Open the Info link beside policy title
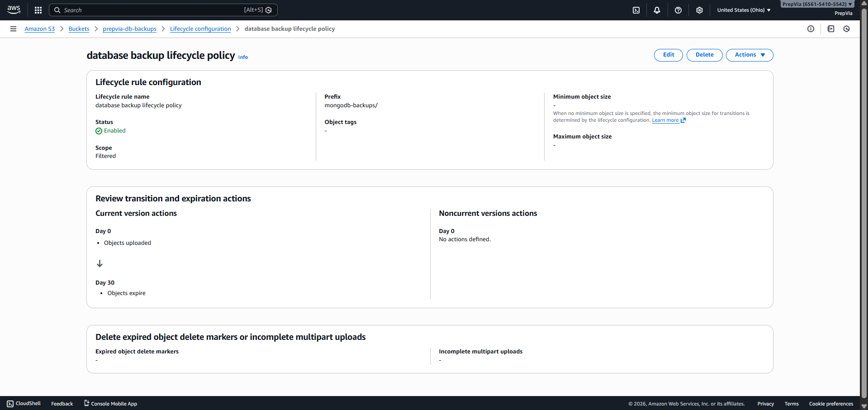Viewport: 868px width, 410px height. coord(243,57)
